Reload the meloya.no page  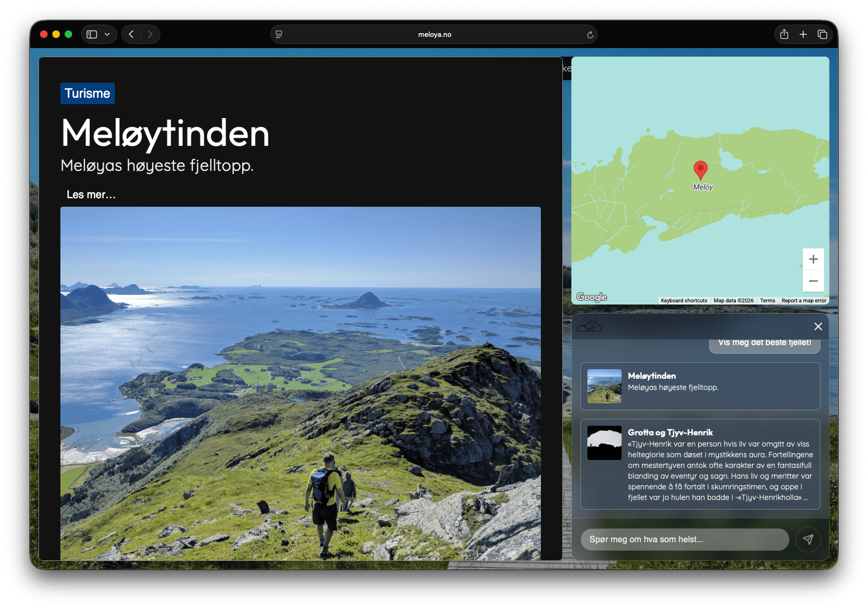tap(590, 35)
